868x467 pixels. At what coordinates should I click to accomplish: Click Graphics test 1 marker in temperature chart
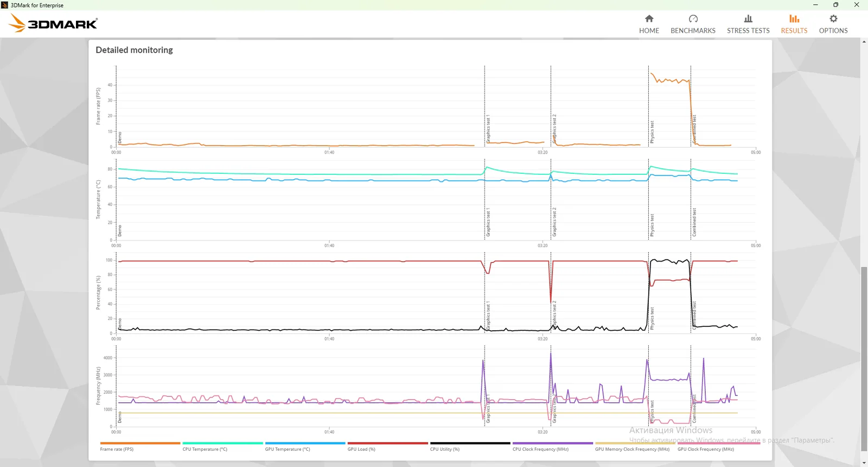(488, 222)
